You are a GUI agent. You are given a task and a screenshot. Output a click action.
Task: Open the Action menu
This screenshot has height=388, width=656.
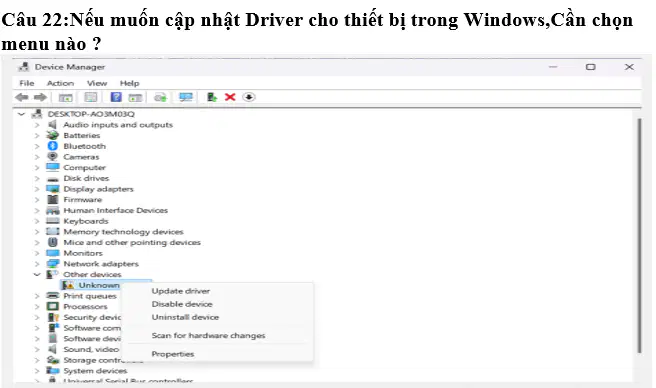tap(60, 83)
